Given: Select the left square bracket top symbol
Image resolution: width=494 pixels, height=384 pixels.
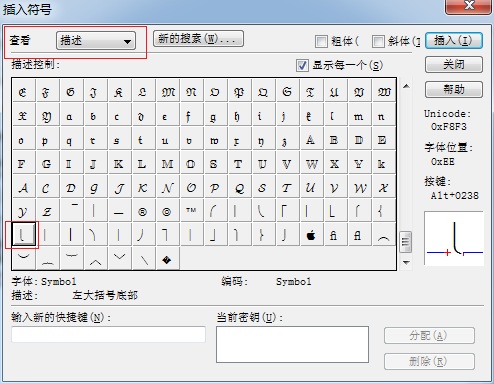Looking at the screenshot, I should [287, 212].
